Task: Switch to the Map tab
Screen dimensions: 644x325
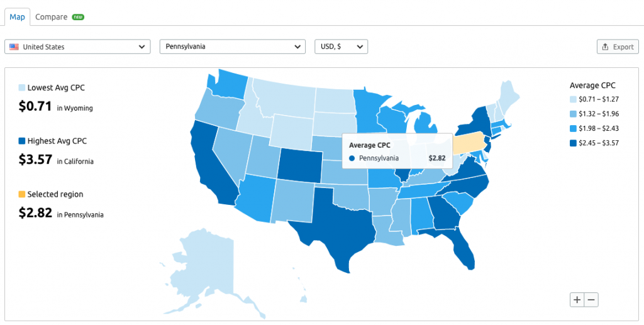Action: (17, 17)
